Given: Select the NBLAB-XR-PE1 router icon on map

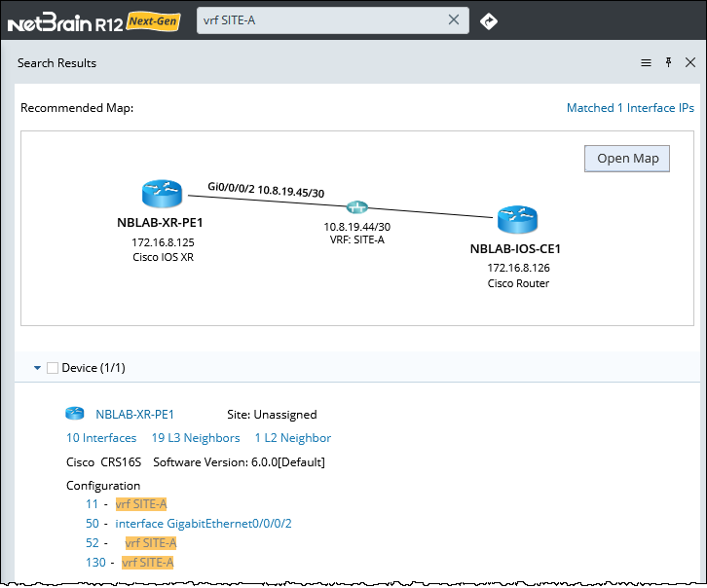Looking at the screenshot, I should 161,194.
